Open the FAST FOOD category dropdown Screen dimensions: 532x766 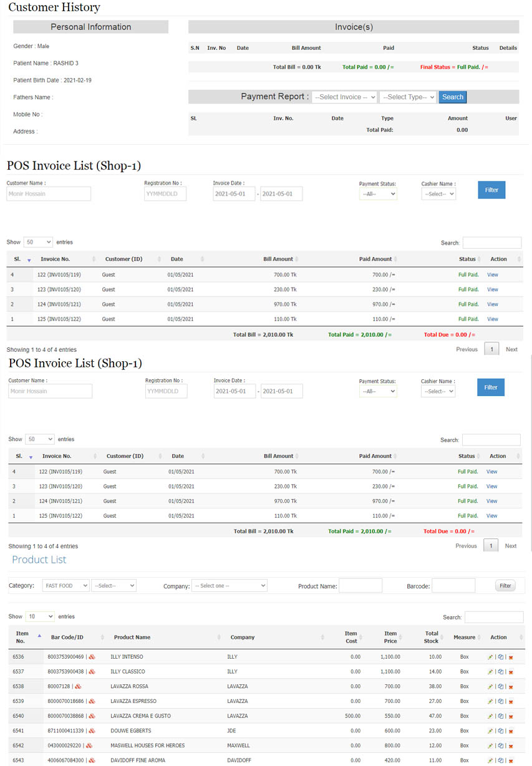click(65, 586)
